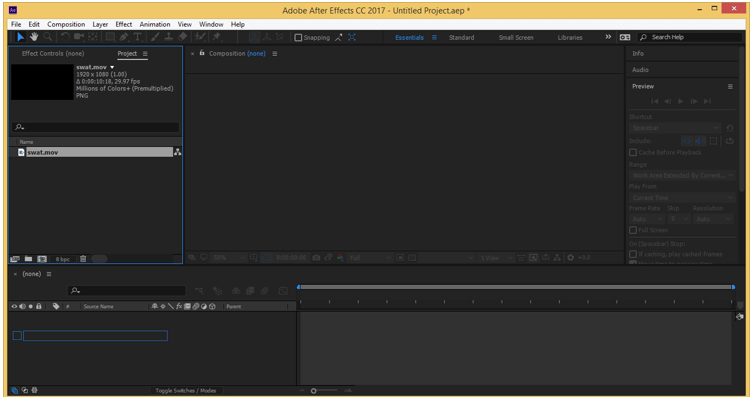Image resolution: width=752 pixels, height=401 pixels.
Task: Open the Range Work Area dropdown
Action: (682, 176)
